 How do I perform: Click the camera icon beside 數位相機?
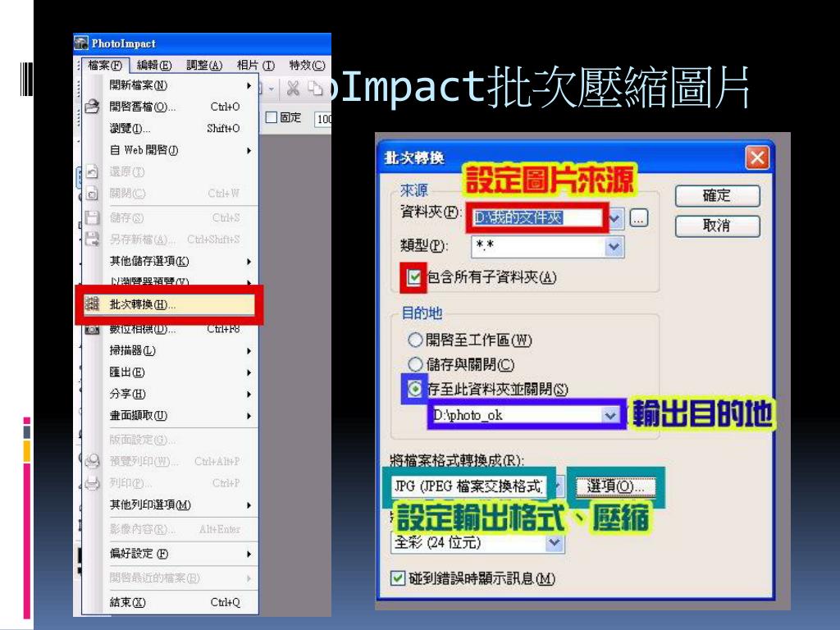(92, 329)
